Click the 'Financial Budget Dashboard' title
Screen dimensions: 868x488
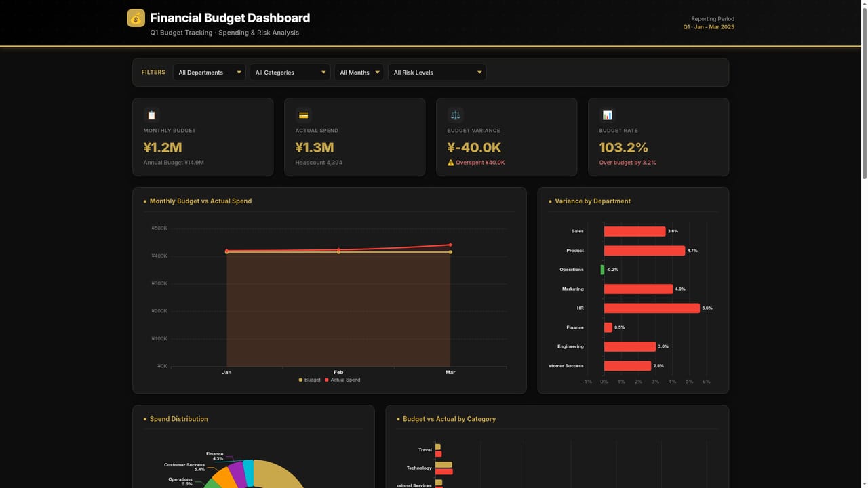pyautogui.click(x=230, y=18)
